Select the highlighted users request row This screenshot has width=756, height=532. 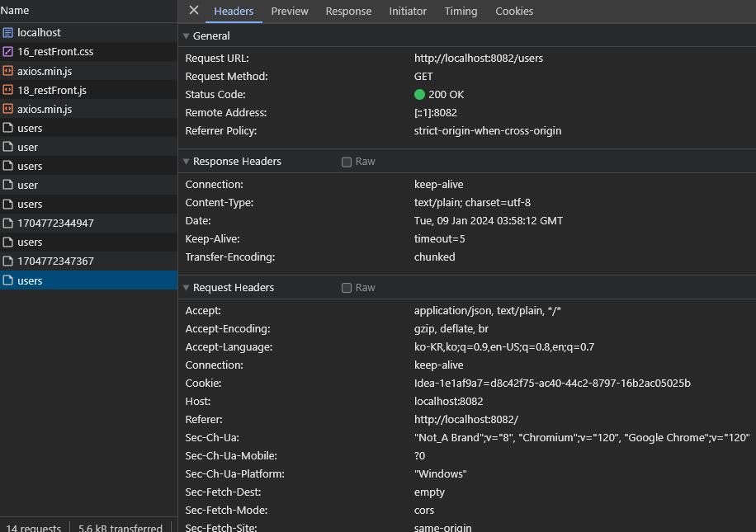[x=88, y=280]
